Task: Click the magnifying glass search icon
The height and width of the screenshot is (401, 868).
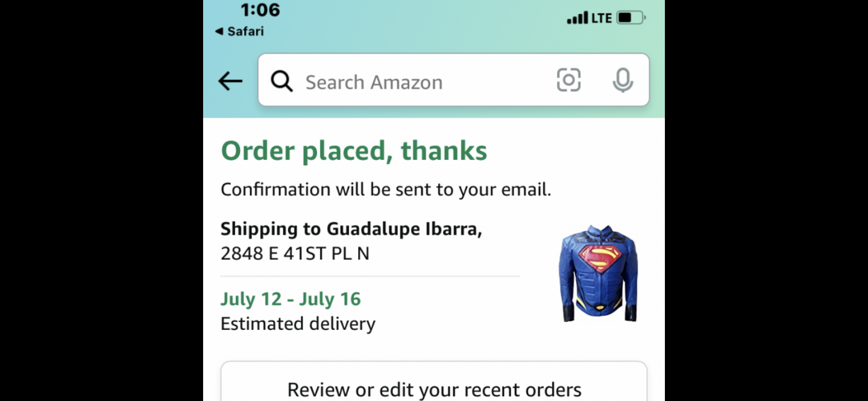Action: click(281, 81)
